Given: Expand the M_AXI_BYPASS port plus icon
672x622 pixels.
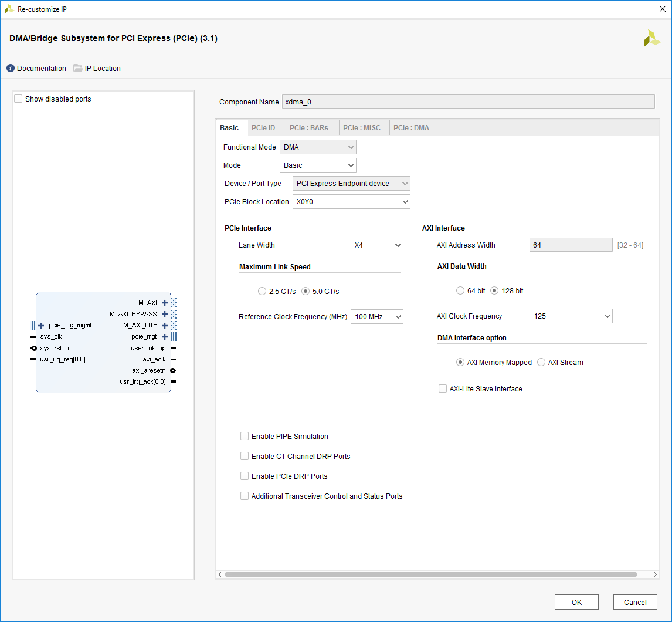Looking at the screenshot, I should pos(165,314).
